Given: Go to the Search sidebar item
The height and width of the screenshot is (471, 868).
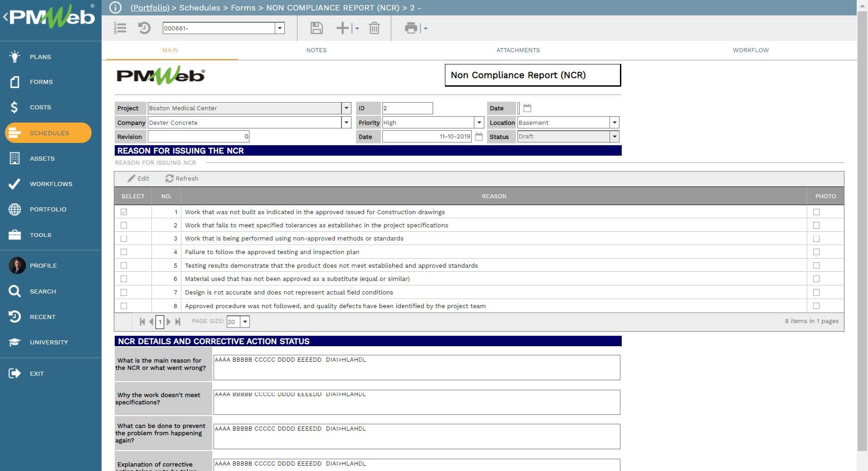Looking at the screenshot, I should click(43, 291).
